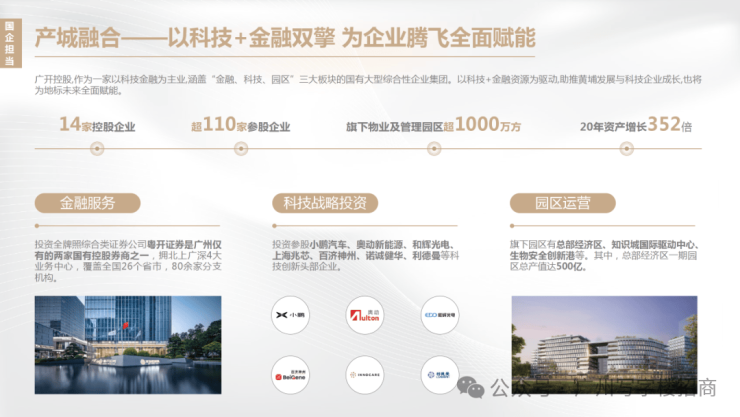Click the Aulton 奥动 logo circle
Viewport: 740px width, 417px height.
tap(365, 315)
